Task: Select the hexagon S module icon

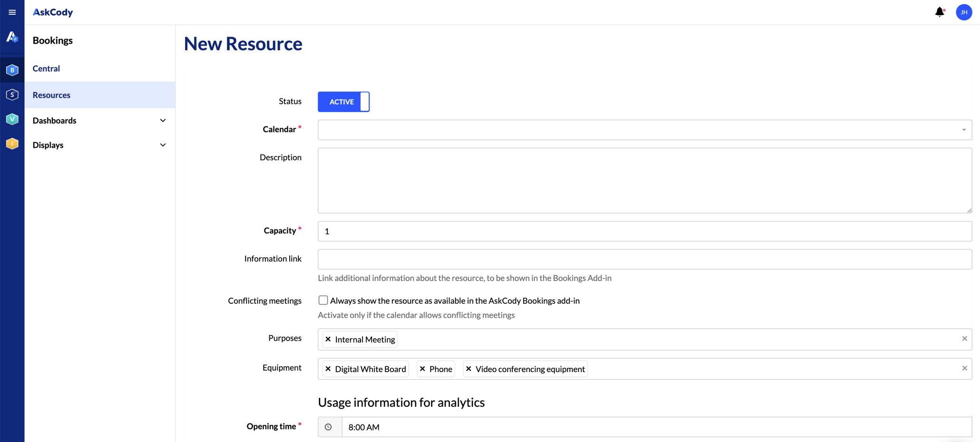Action: tap(12, 95)
